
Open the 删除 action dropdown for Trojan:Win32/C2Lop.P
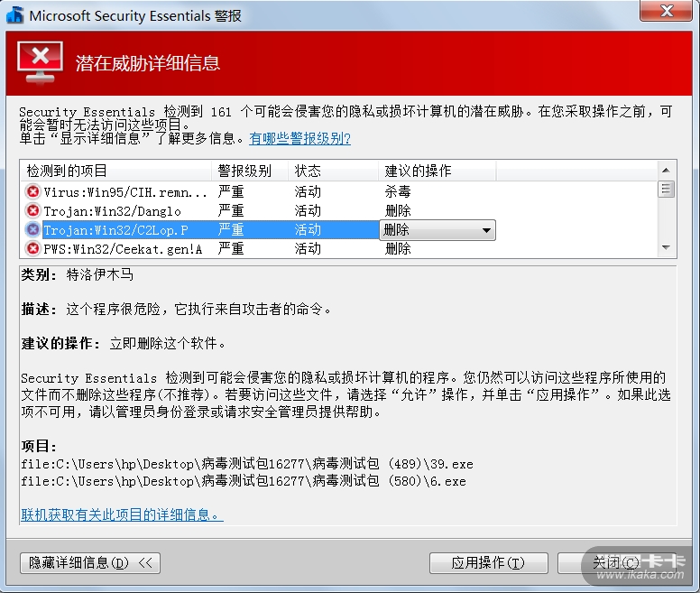[437, 230]
